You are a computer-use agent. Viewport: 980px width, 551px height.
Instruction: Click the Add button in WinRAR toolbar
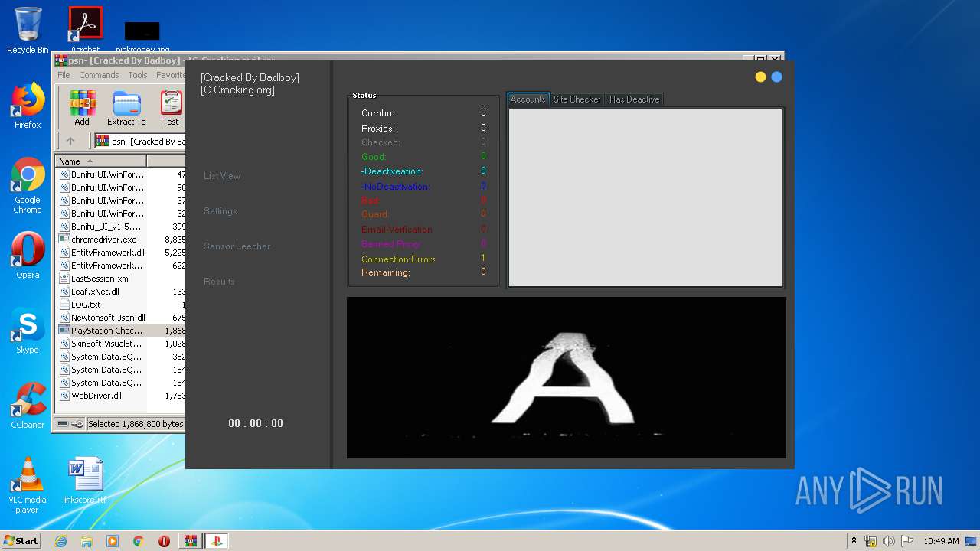[82, 108]
